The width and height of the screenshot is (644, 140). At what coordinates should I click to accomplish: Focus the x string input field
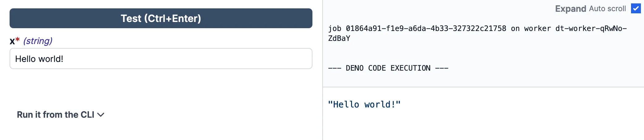coord(161,59)
